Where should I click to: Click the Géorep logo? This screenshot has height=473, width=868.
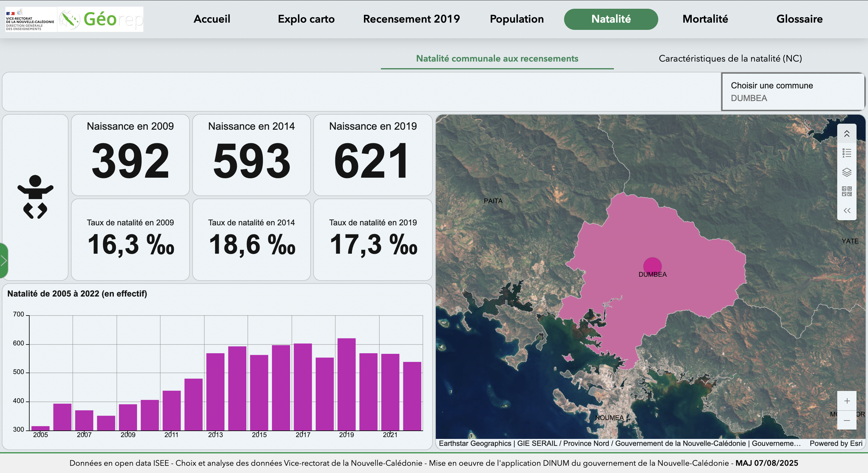coord(101,19)
